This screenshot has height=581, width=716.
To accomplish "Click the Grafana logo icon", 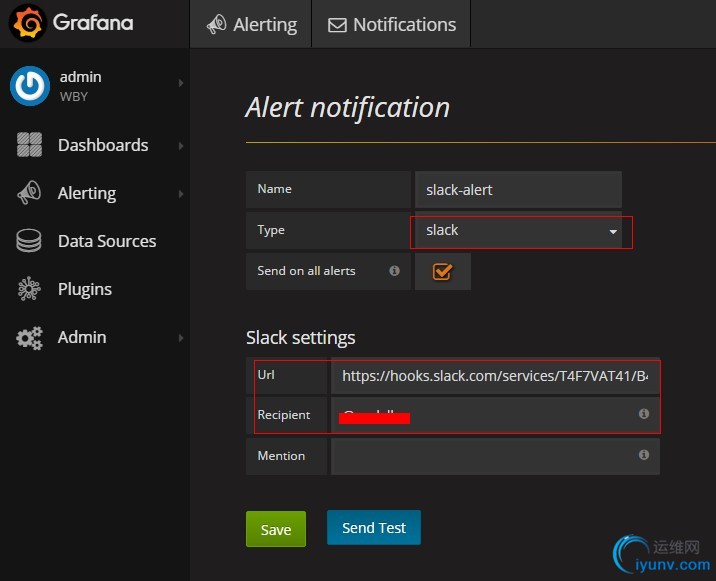I will click(x=27, y=23).
